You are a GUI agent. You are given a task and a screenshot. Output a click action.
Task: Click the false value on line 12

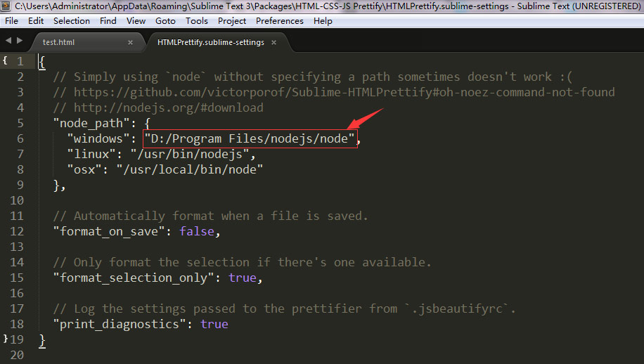click(x=197, y=231)
